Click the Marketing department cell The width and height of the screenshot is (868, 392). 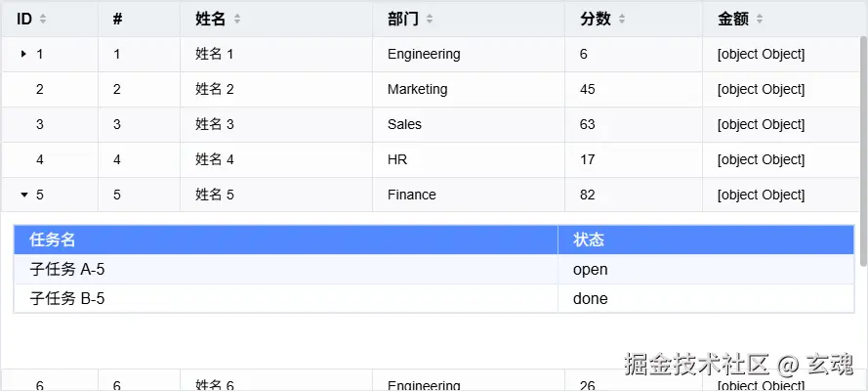click(x=417, y=89)
